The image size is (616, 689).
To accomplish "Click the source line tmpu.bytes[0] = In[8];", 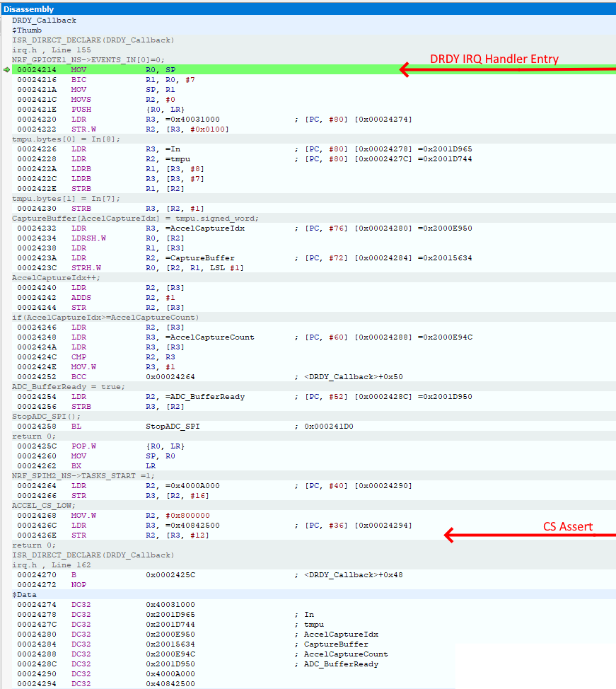I will pos(66,139).
